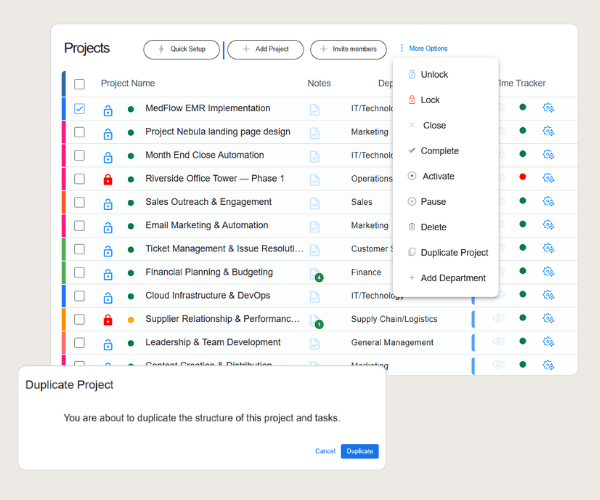The width and height of the screenshot is (600, 500).
Task: Click Supply Chain/Logistics department cell
Action: [394, 319]
